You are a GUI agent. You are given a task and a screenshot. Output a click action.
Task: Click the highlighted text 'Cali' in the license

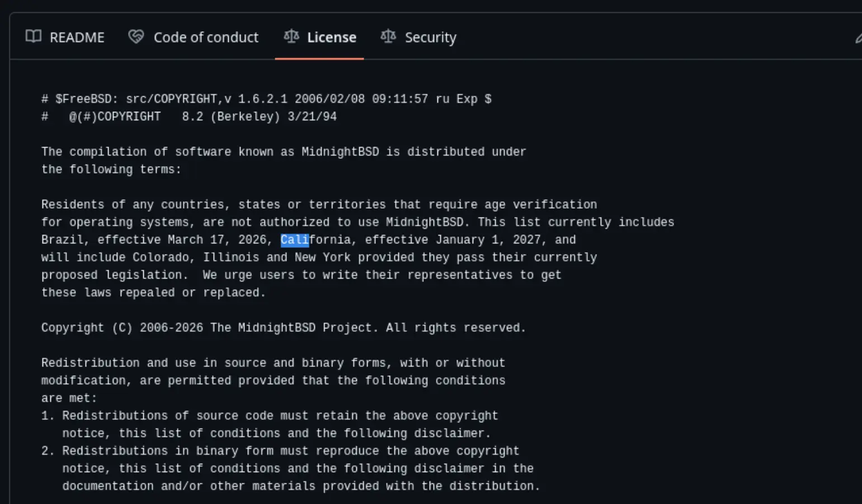(x=295, y=239)
